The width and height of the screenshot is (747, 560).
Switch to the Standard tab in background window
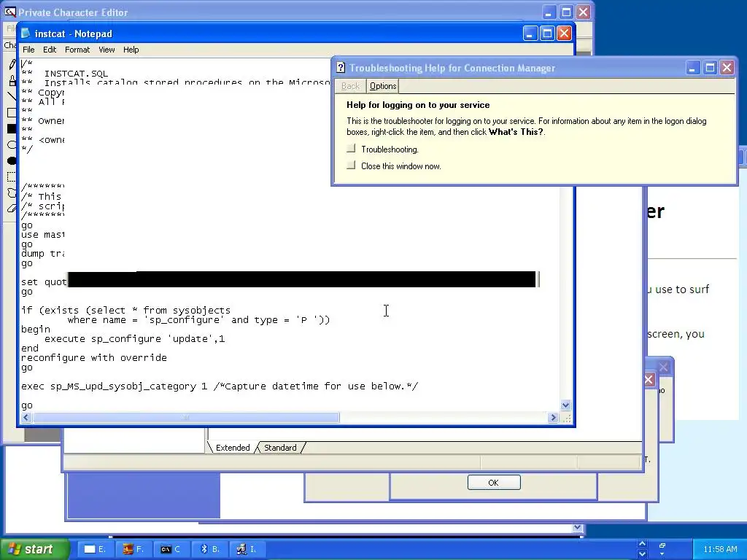(280, 448)
